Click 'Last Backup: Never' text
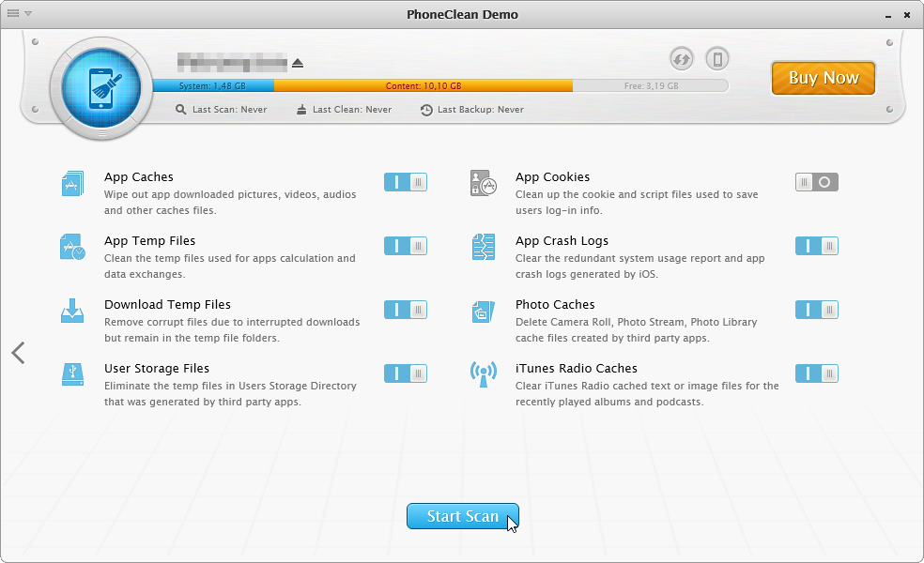Screen dimensions: 924x563 (x=481, y=110)
